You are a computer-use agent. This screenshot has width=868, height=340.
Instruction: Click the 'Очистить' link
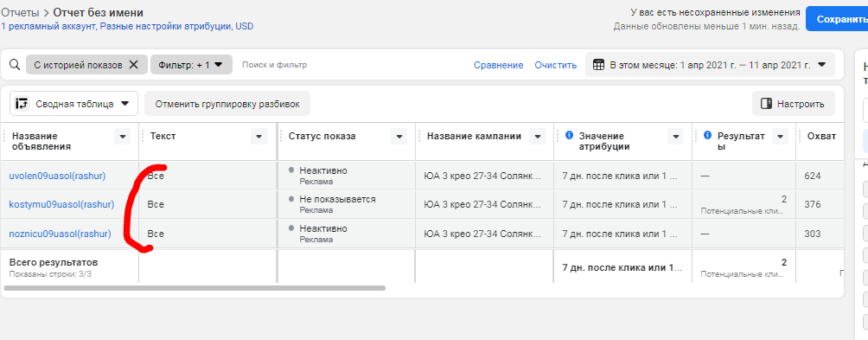[x=555, y=66]
